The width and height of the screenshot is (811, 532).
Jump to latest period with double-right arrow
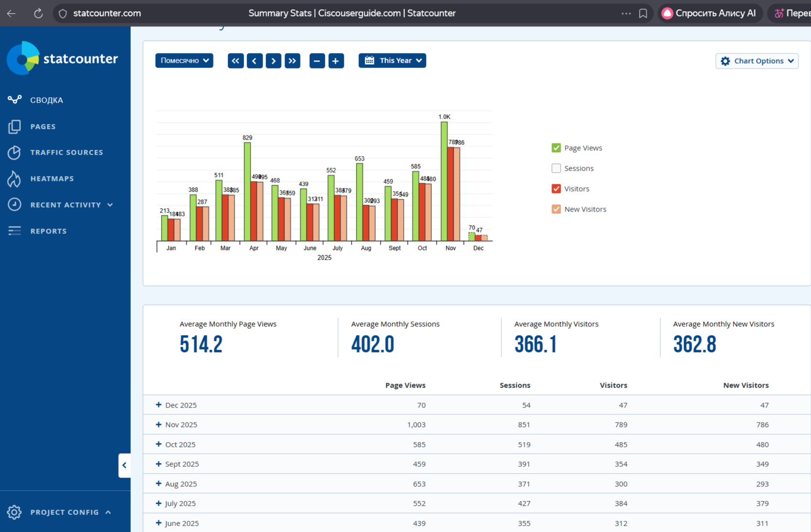[292, 61]
